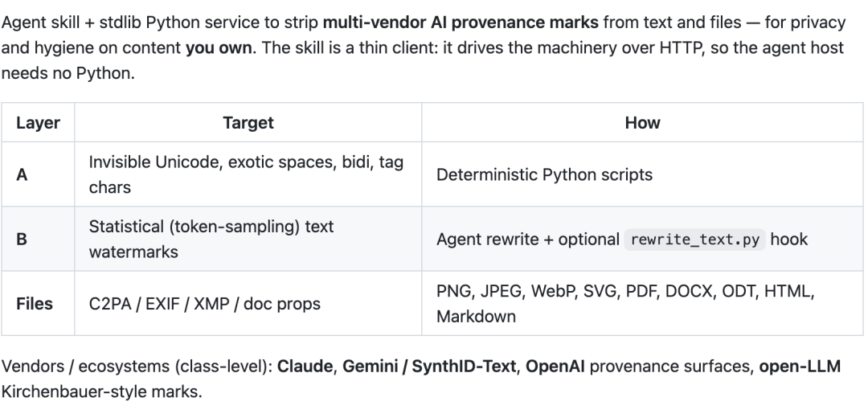Click the "Files" row label

35,304
